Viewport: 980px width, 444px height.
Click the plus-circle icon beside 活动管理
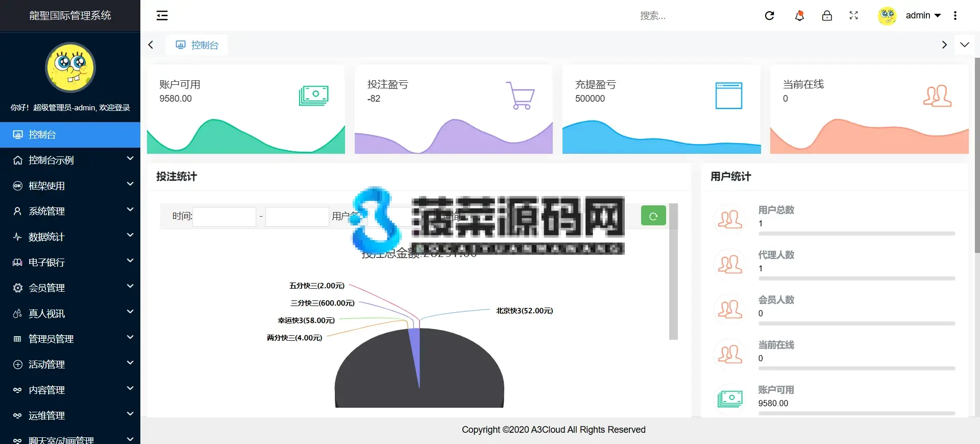click(17, 364)
